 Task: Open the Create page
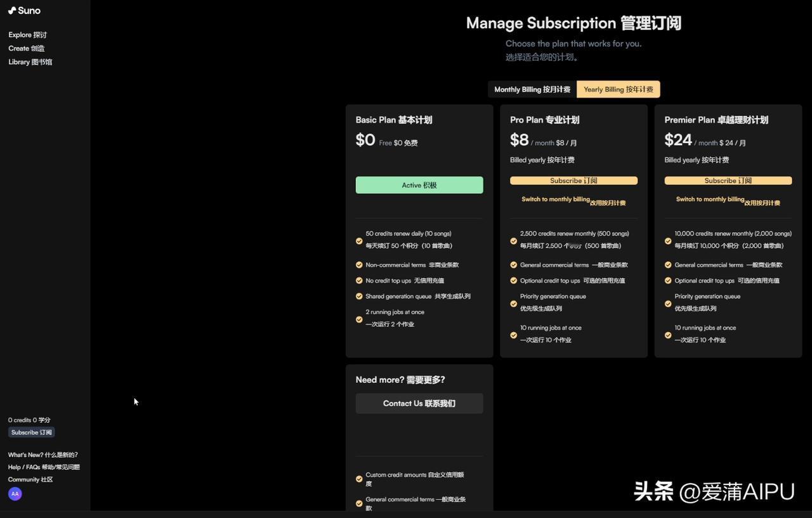pos(26,48)
